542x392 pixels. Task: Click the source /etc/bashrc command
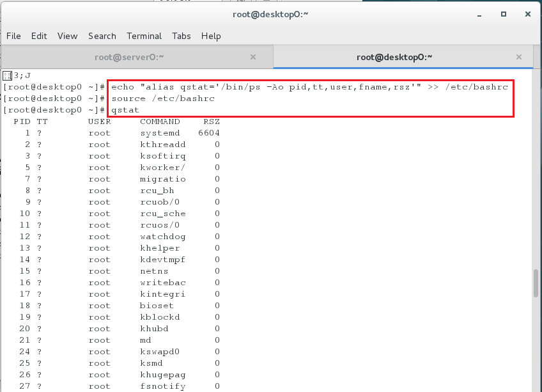click(x=163, y=98)
